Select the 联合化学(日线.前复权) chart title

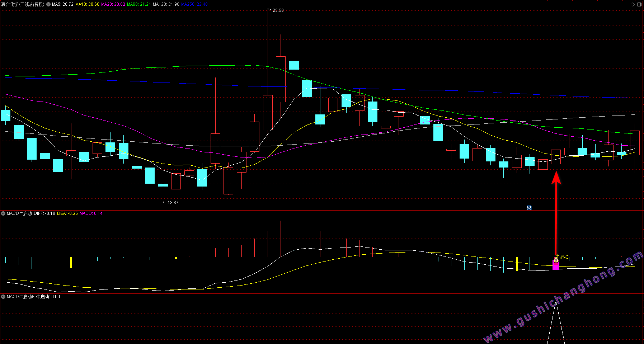23,4
